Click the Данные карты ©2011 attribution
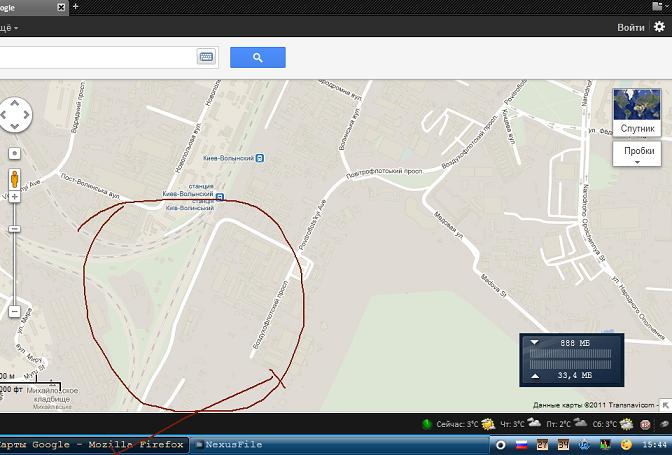This screenshot has width=672, height=455. (594, 404)
